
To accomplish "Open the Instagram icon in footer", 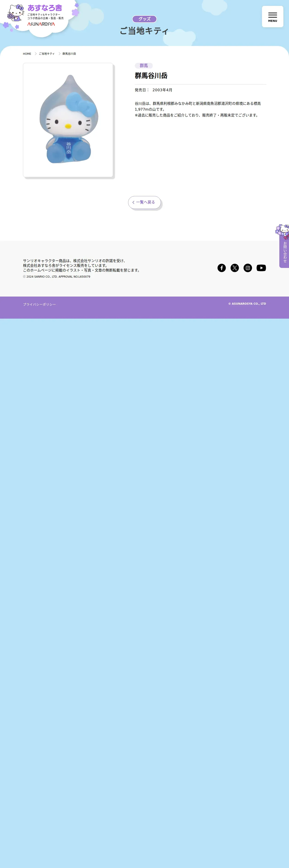I will (x=248, y=268).
